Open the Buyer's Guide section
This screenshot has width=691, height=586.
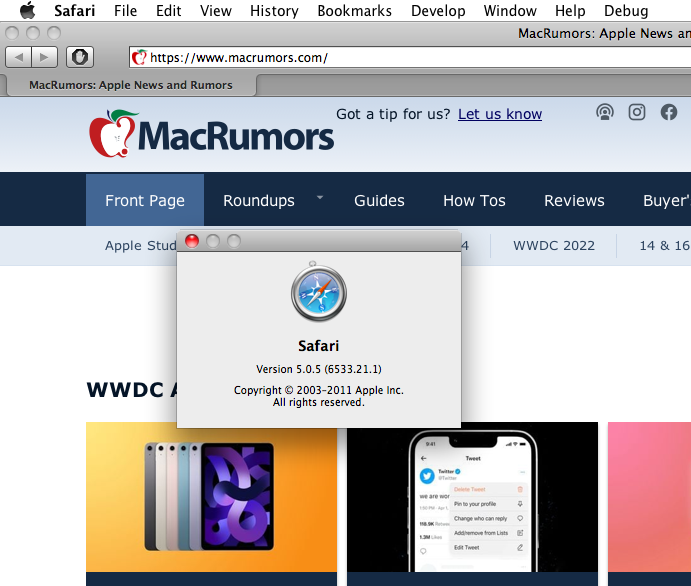pyautogui.click(x=667, y=200)
